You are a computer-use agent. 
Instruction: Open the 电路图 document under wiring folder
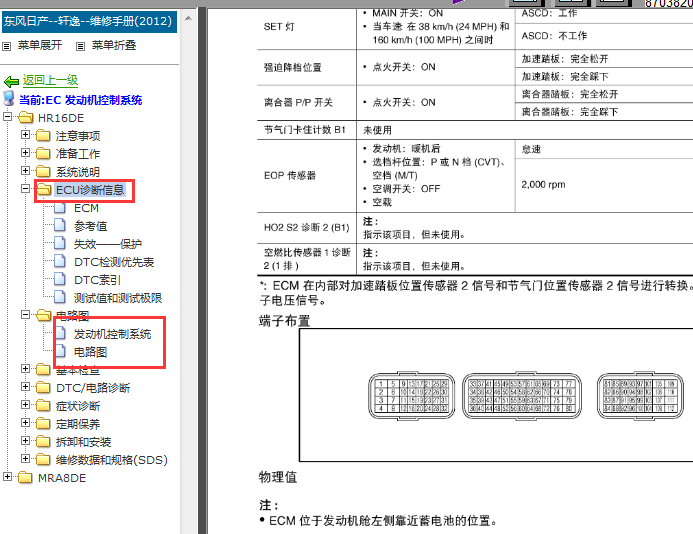point(91,352)
